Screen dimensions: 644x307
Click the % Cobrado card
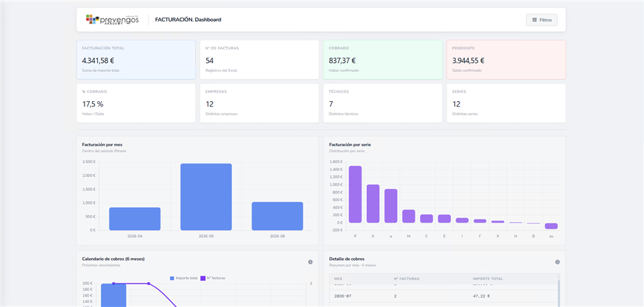136,103
